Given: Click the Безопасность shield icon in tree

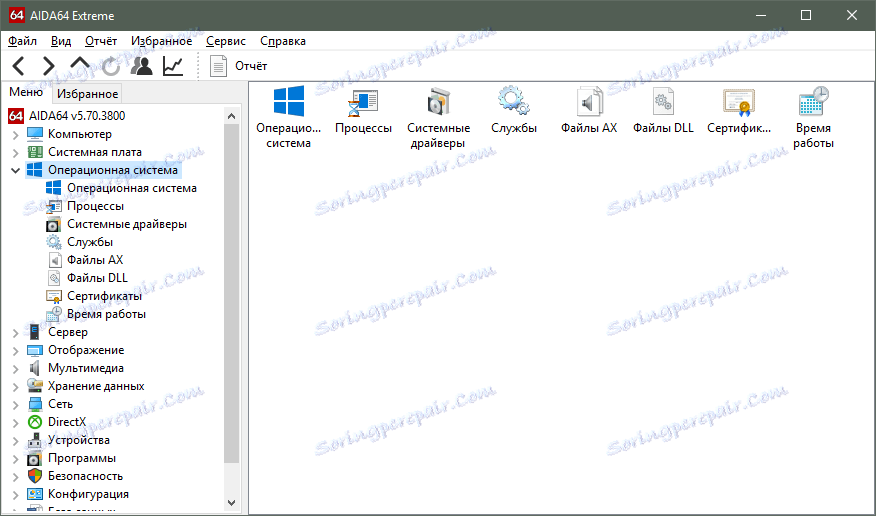Looking at the screenshot, I should pyautogui.click(x=35, y=476).
